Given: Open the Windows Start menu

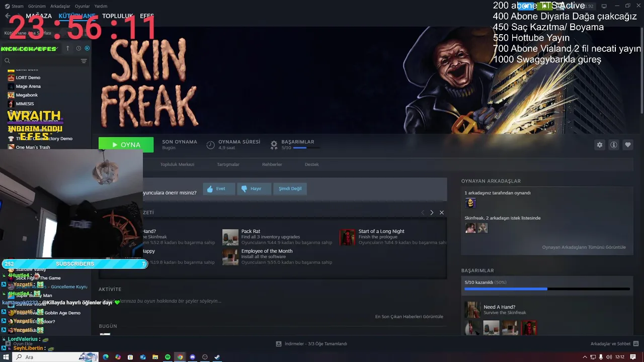Looking at the screenshot, I should 6,357.
